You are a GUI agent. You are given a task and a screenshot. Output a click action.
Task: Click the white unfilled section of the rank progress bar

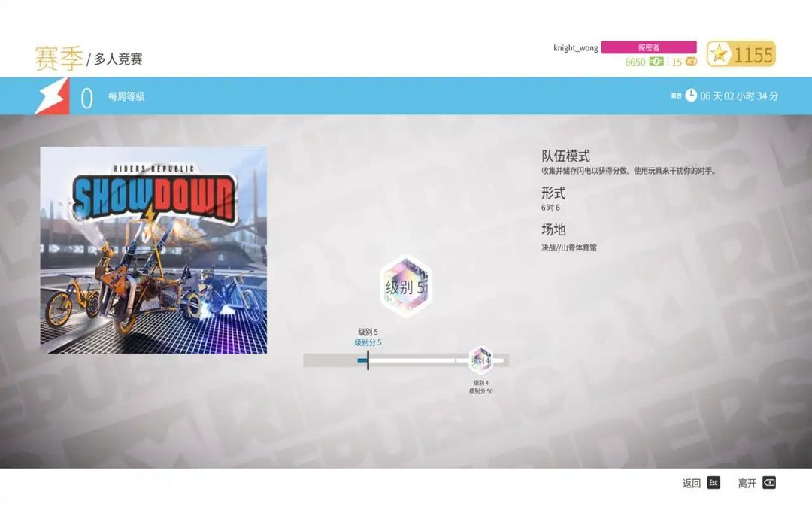412,360
